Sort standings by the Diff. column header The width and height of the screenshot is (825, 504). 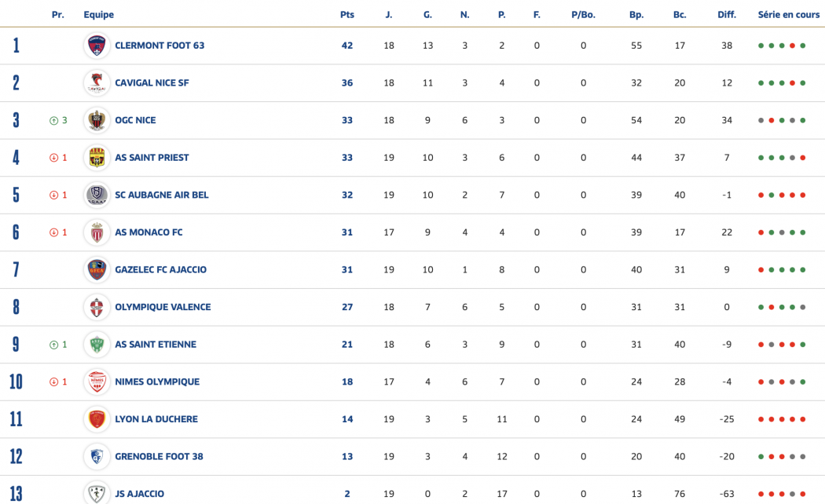pos(727,15)
